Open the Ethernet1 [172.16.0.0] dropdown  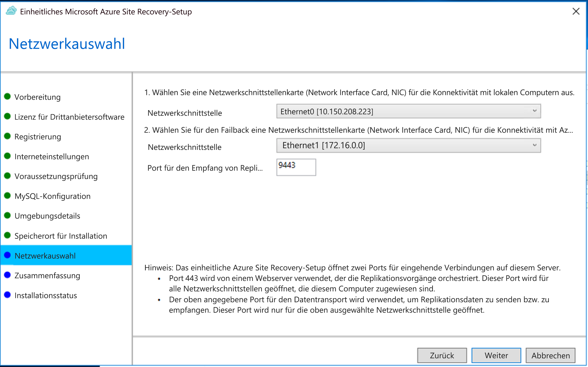click(x=408, y=145)
